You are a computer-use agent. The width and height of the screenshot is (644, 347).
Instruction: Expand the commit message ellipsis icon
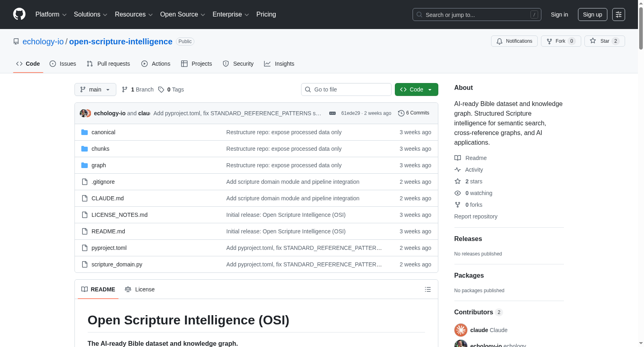332,113
